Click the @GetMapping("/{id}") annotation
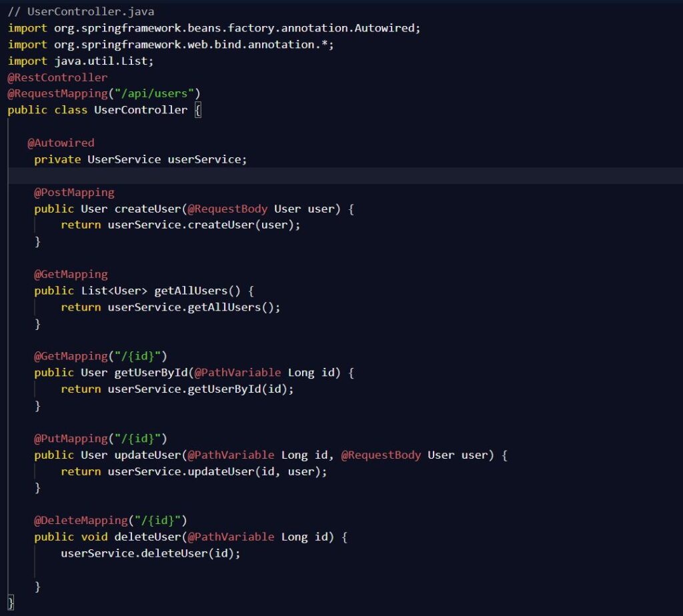Screen dimensions: 683x616 coord(101,356)
